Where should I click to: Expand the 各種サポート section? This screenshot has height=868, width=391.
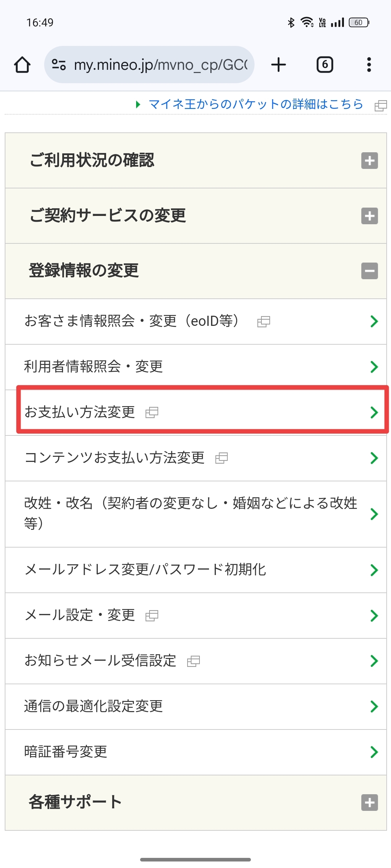pos(369,803)
